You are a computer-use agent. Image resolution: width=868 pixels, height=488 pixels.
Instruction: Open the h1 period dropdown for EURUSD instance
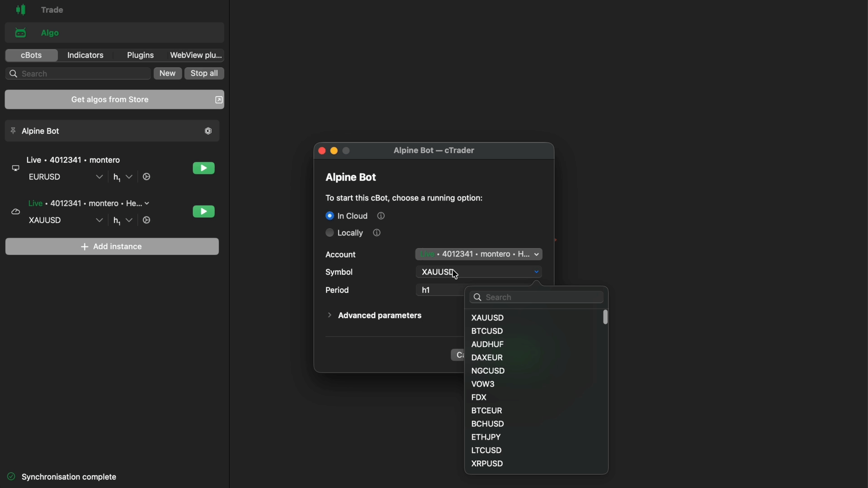pyautogui.click(x=123, y=178)
